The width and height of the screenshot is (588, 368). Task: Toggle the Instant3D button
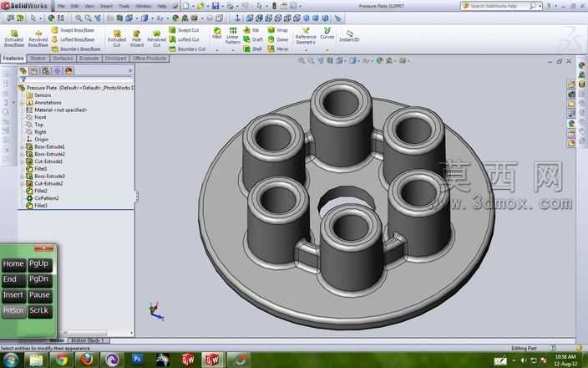tap(349, 36)
